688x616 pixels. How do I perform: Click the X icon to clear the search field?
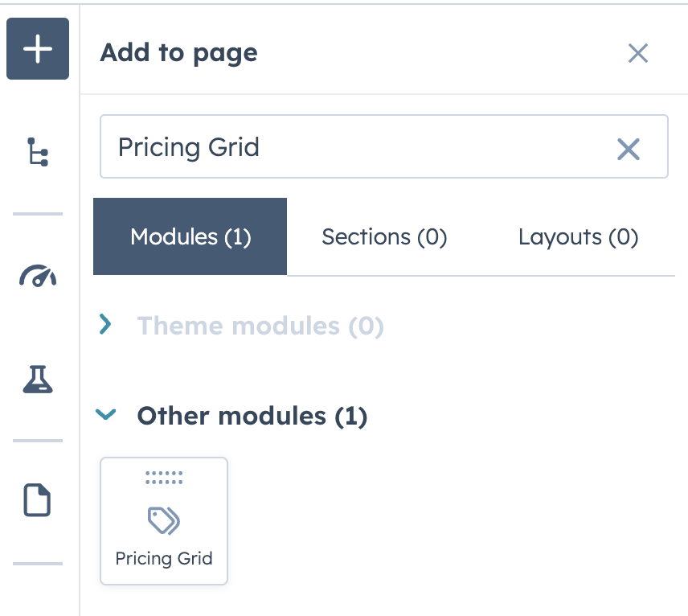628,149
